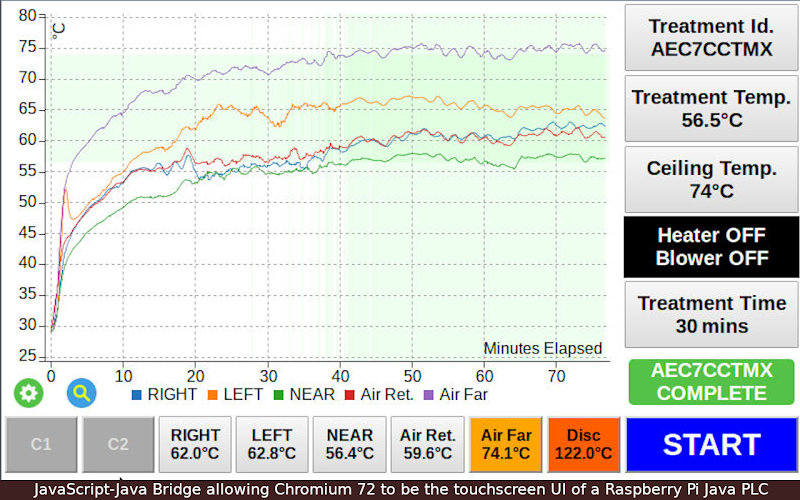
Task: Click the Air Far purple legend marker
Action: [429, 394]
